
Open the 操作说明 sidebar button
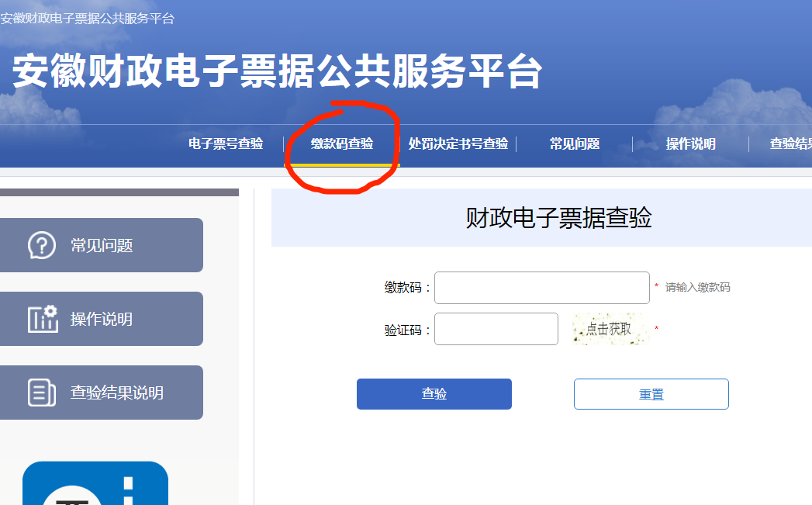(x=102, y=319)
